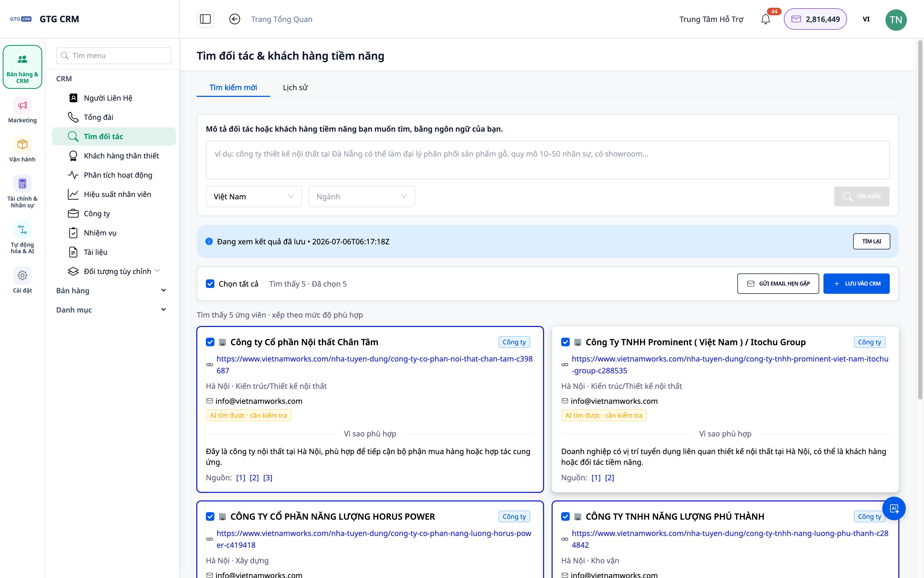Viewport: 924px width, 578px height.
Task: Expand Đối tượng tùy chỉnh submenu
Action: 114,271
